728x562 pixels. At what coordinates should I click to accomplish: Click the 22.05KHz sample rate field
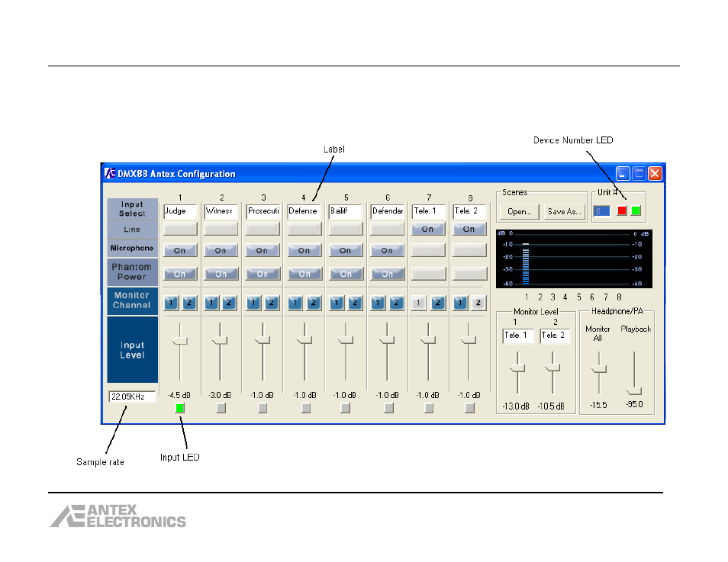pyautogui.click(x=132, y=397)
